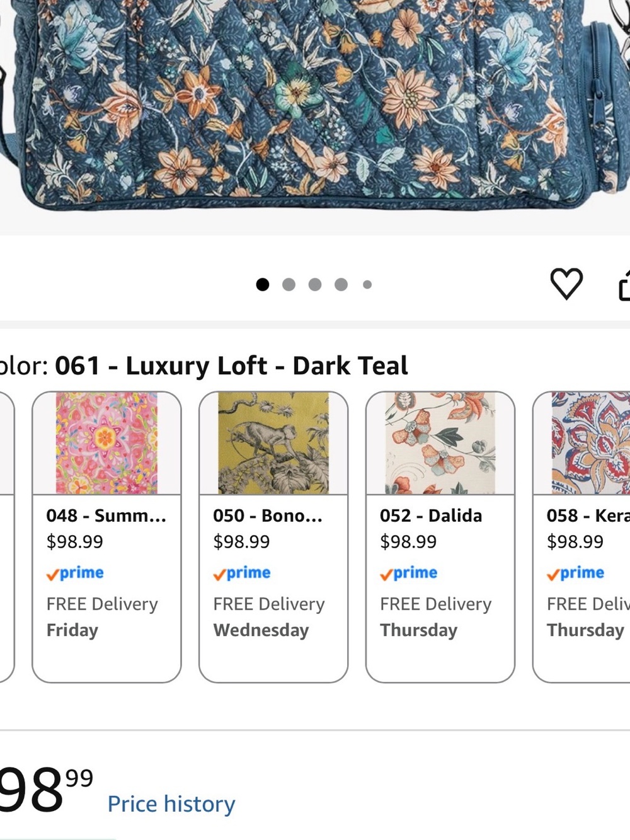The image size is (630, 840).
Task: Open the Price history link
Action: (171, 804)
